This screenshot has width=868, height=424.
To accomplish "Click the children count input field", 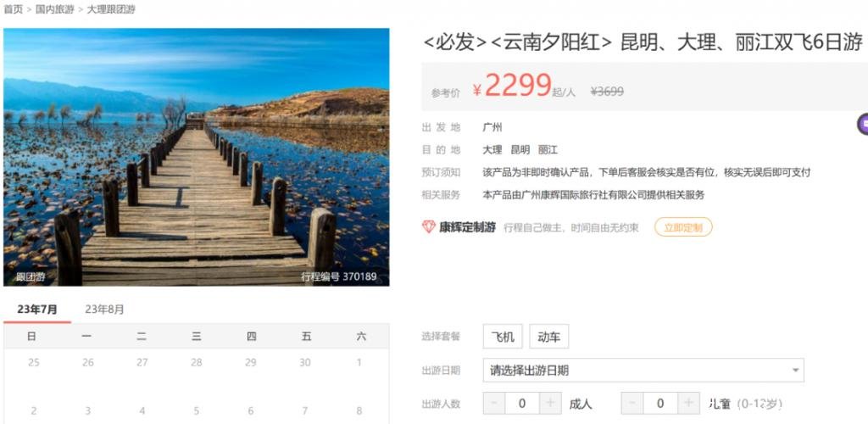I will [x=660, y=404].
